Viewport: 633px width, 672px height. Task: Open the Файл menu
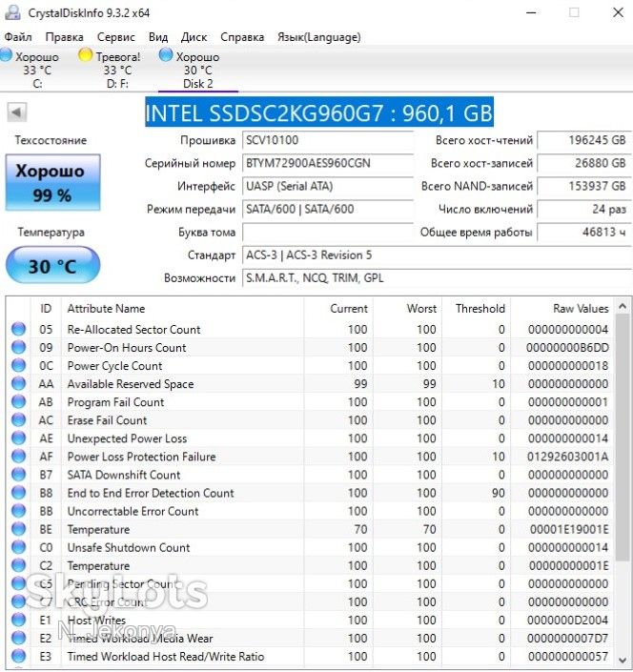click(18, 37)
